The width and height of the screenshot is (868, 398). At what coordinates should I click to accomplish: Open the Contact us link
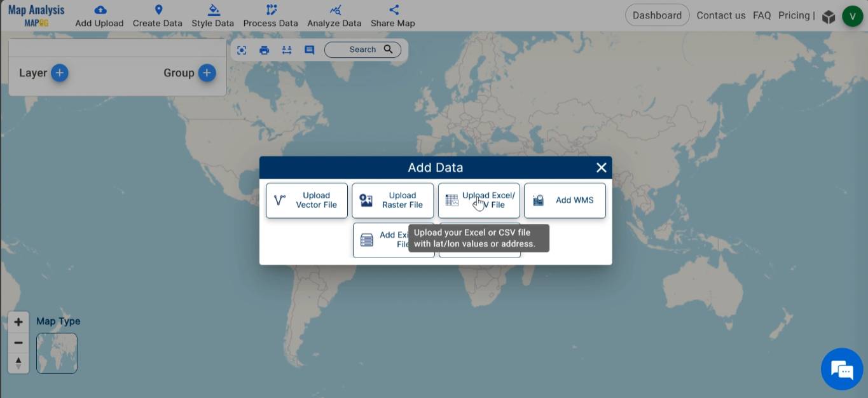[720, 15]
